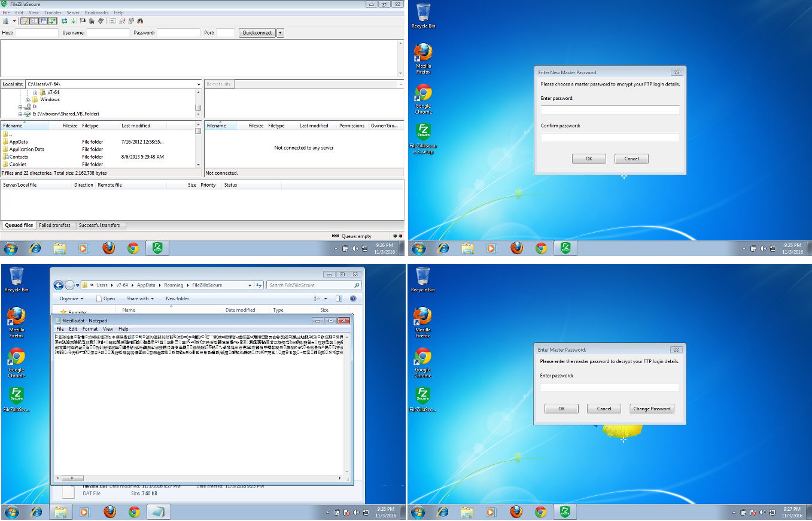
Task: Focus Search FileZillaSecure box in Explorer
Action: tap(314, 285)
